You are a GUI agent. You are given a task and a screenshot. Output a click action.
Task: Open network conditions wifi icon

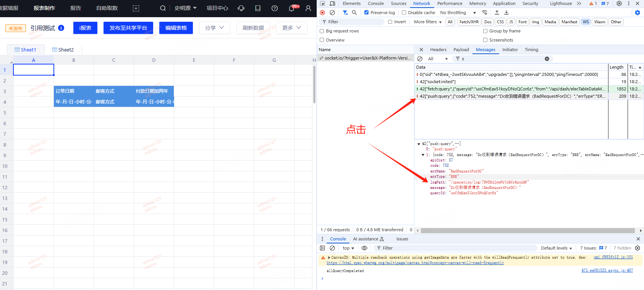[484, 13]
